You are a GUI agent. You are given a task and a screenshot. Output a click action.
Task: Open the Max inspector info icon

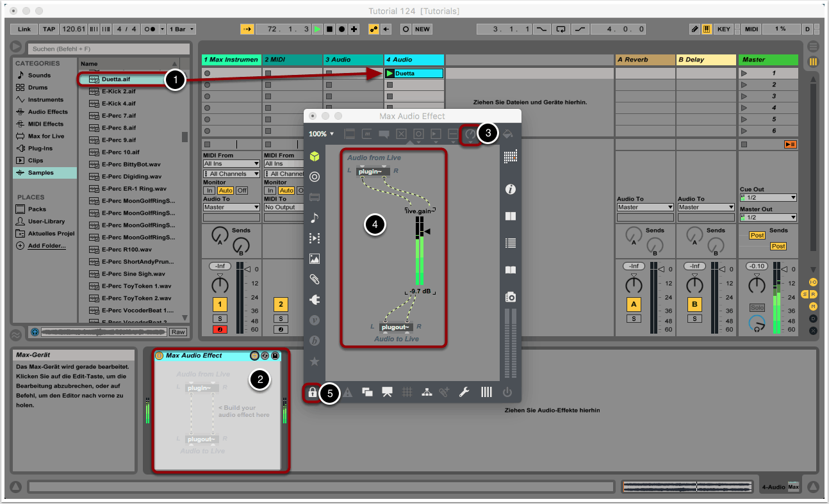point(511,190)
